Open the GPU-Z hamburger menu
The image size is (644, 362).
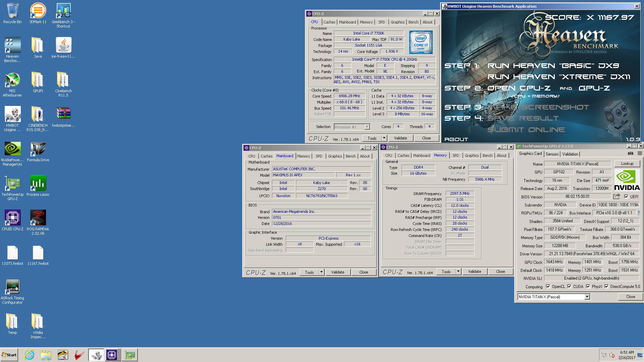point(639,154)
